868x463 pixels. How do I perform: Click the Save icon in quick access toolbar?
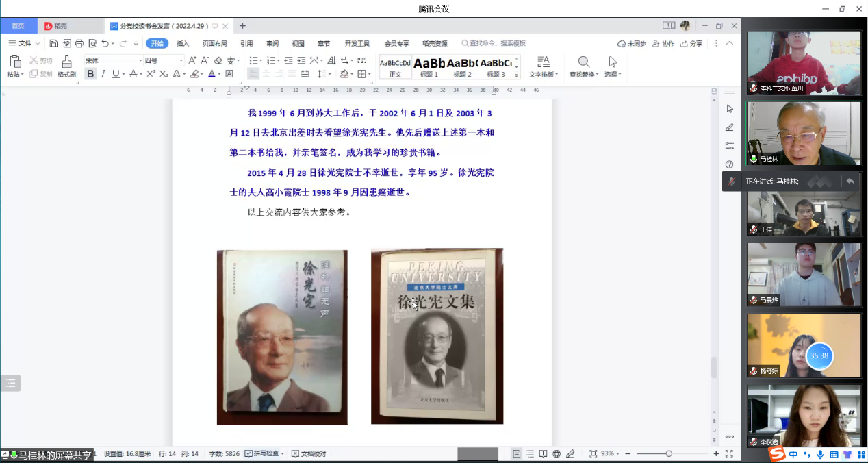coord(54,43)
